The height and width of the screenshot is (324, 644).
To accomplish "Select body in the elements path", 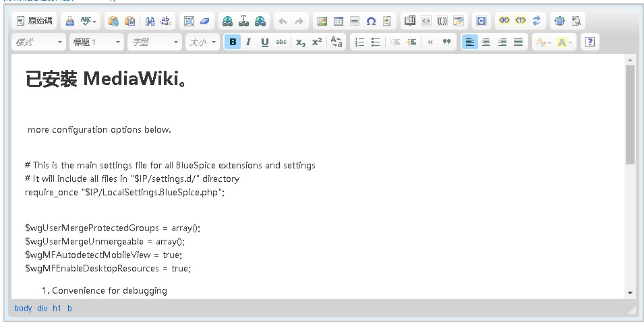I will click(23, 309).
